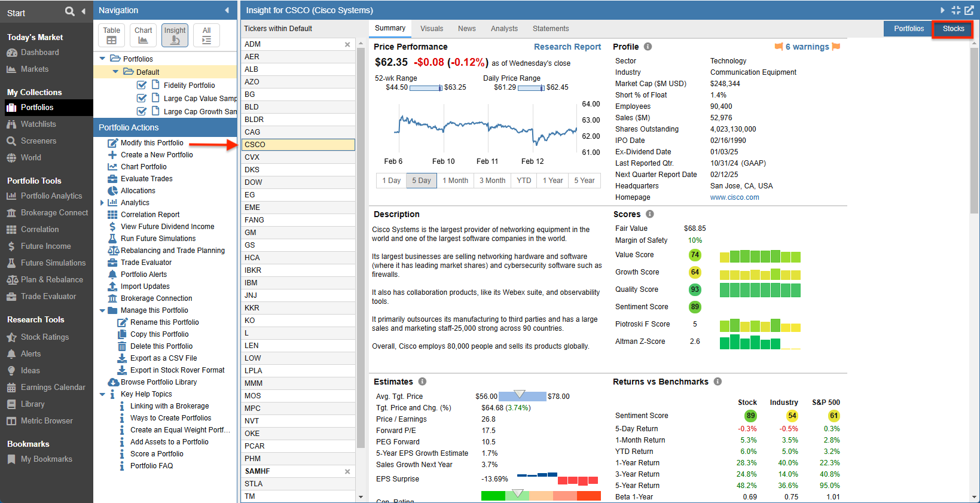Switch to the Portfolios tab
This screenshot has width=980, height=503.
pos(909,29)
